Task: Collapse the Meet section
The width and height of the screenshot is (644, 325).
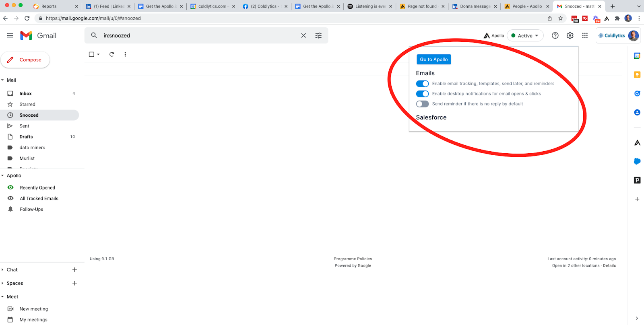Action: click(x=2, y=296)
